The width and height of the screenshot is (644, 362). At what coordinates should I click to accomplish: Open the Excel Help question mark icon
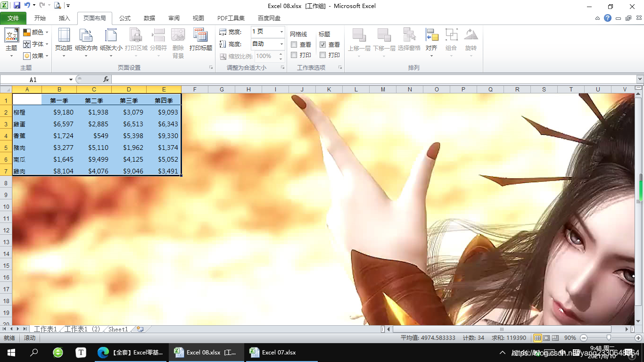point(608,18)
